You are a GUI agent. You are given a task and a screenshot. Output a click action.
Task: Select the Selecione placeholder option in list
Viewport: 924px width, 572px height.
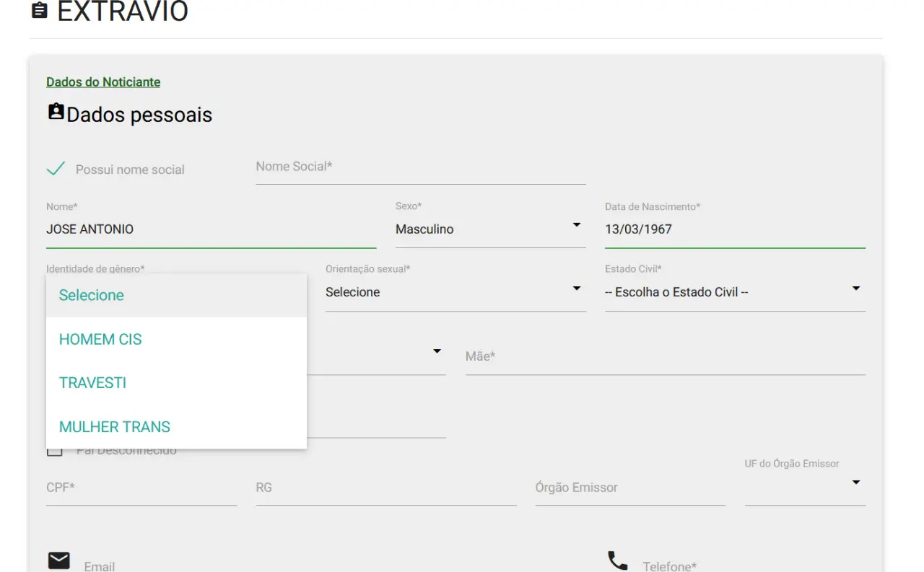click(92, 295)
